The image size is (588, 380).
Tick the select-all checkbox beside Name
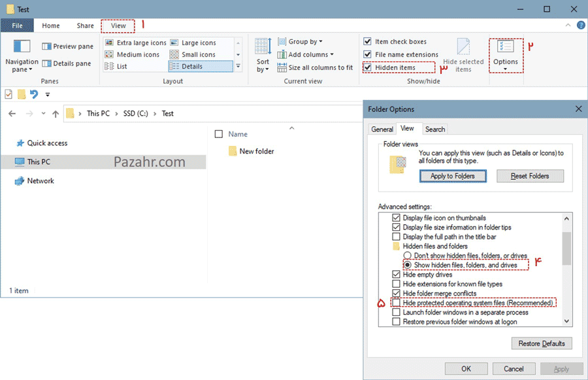pyautogui.click(x=219, y=134)
